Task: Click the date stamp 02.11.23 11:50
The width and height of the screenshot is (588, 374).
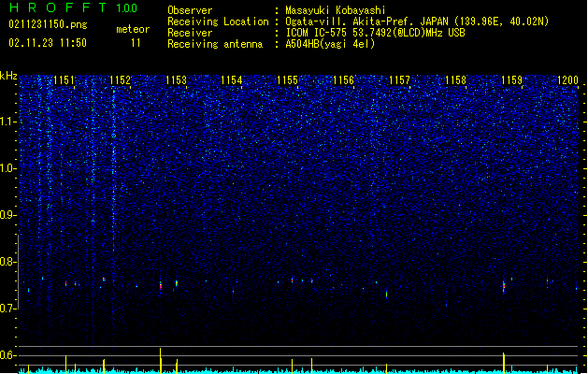Action: pos(48,43)
